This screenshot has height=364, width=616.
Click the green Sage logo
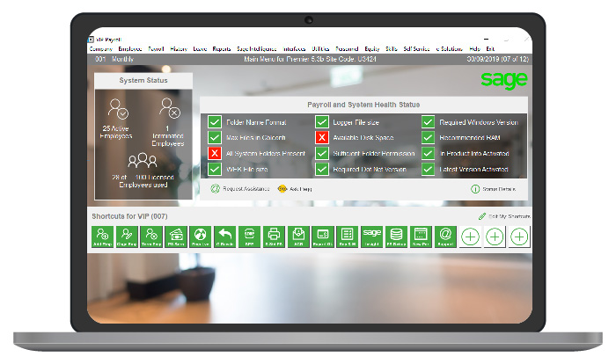click(x=504, y=80)
